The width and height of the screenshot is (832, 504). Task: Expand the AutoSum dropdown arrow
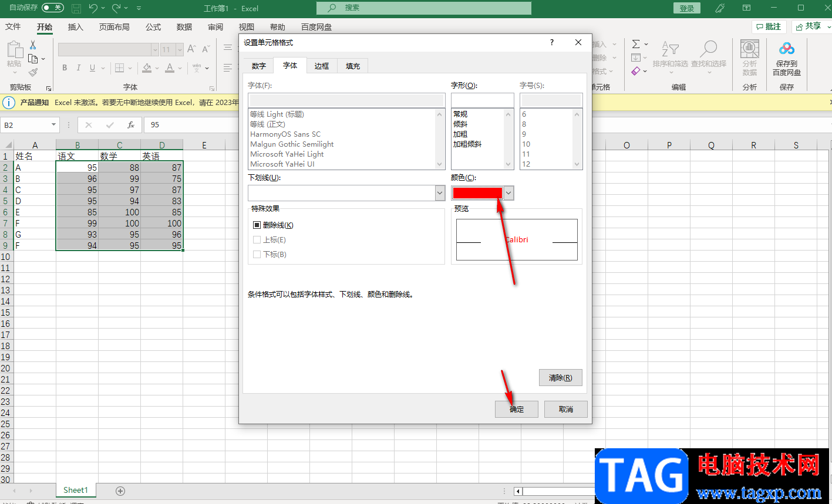[646, 44]
